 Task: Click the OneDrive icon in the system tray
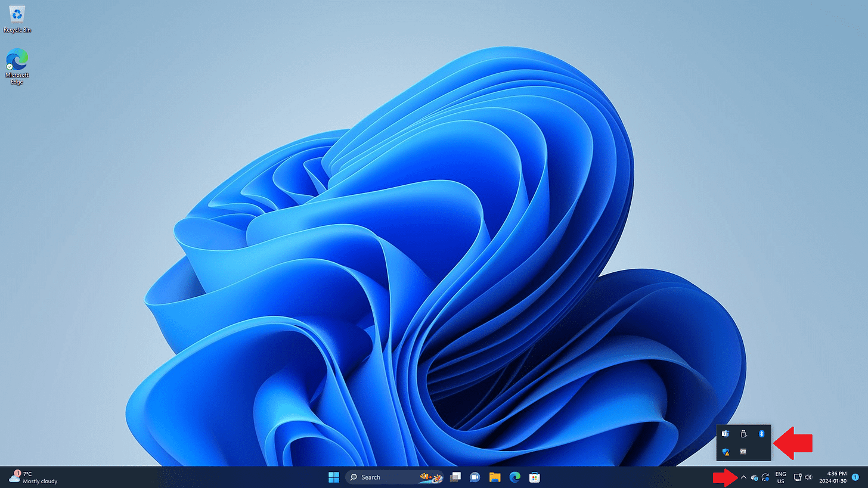pos(754,477)
